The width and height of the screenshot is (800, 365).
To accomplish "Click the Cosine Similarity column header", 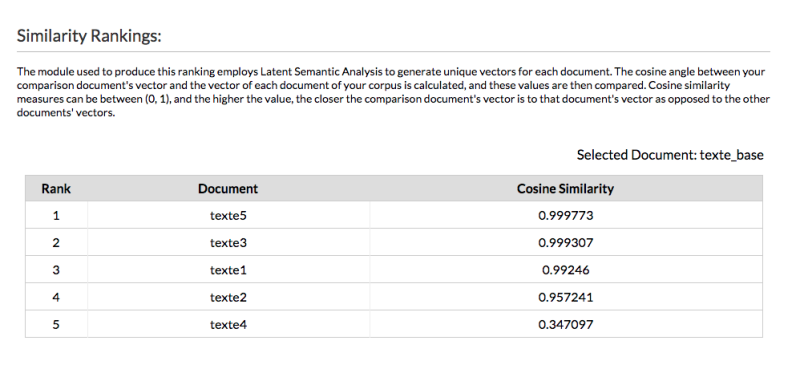I will point(565,189).
